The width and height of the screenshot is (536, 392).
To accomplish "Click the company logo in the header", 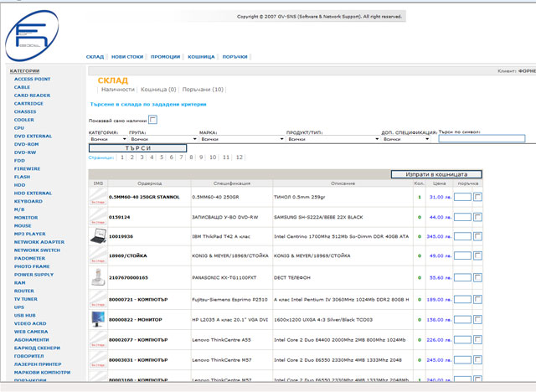I will pyautogui.click(x=32, y=34).
